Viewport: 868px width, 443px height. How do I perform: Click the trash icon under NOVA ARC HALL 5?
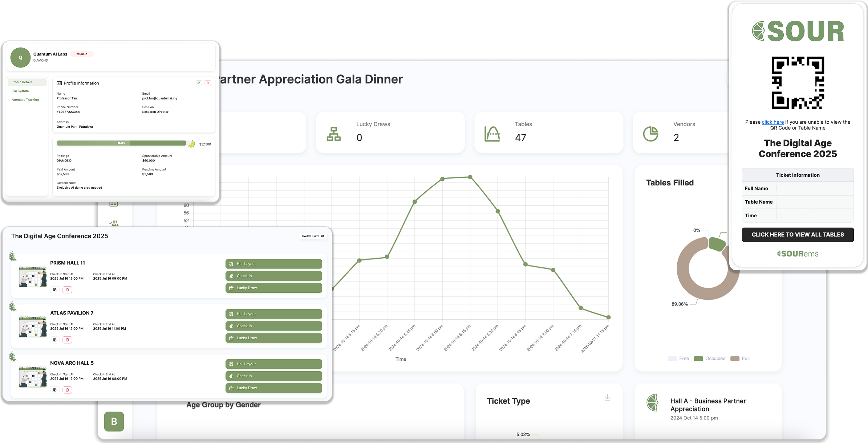67,390
